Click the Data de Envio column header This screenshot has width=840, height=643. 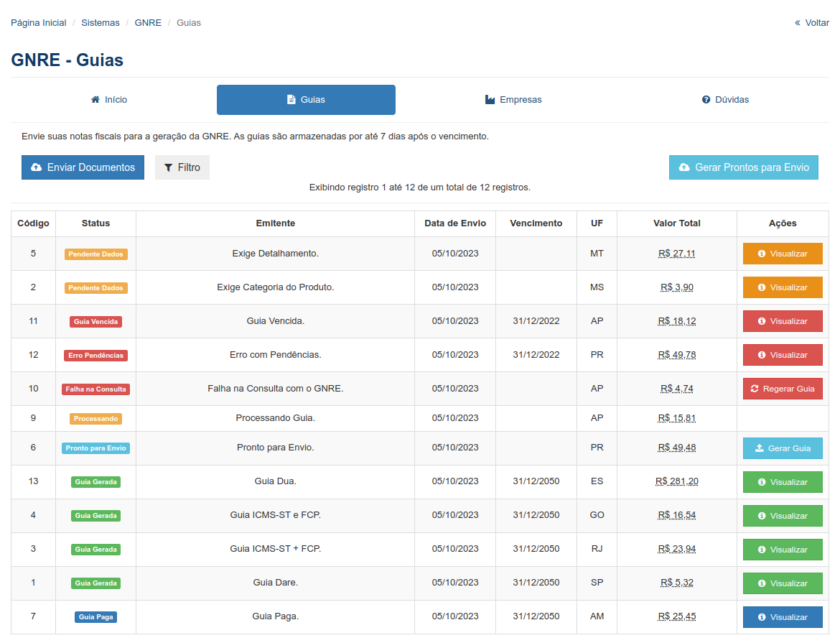coord(455,223)
